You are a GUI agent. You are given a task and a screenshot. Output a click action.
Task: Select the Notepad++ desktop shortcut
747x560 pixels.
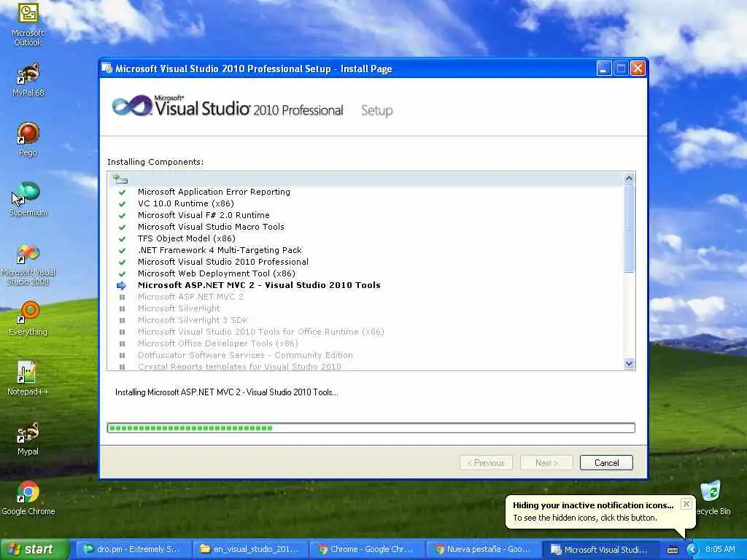coord(28,378)
